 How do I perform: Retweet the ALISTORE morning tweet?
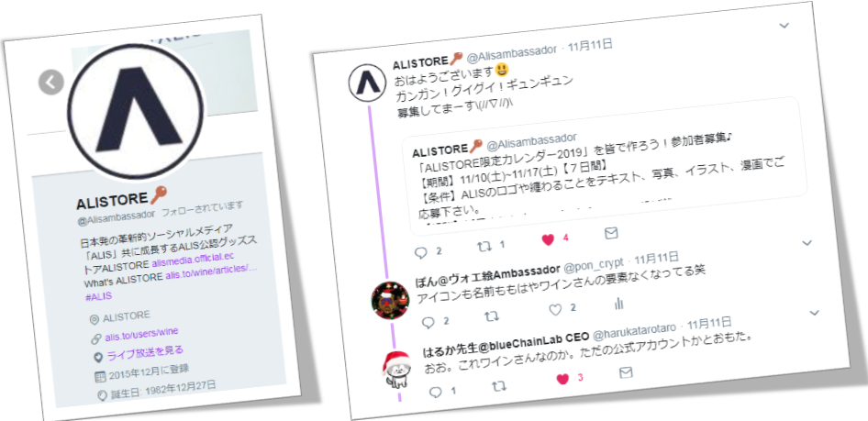(484, 246)
